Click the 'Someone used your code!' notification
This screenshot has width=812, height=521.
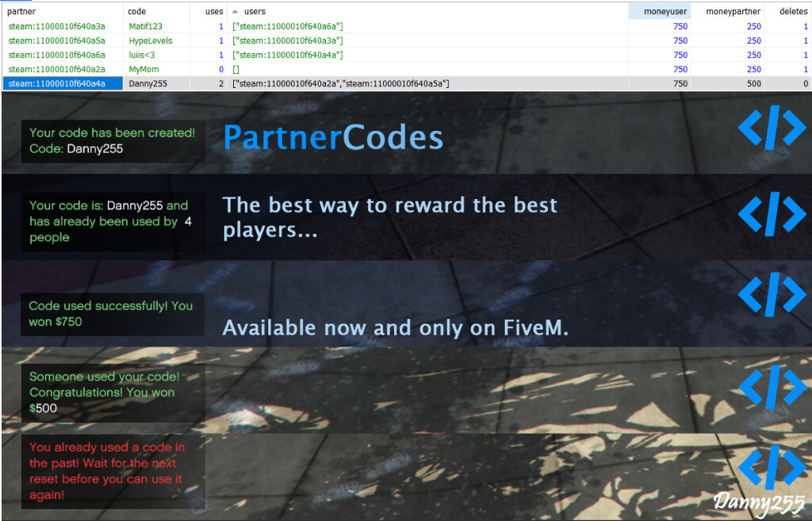(x=113, y=393)
